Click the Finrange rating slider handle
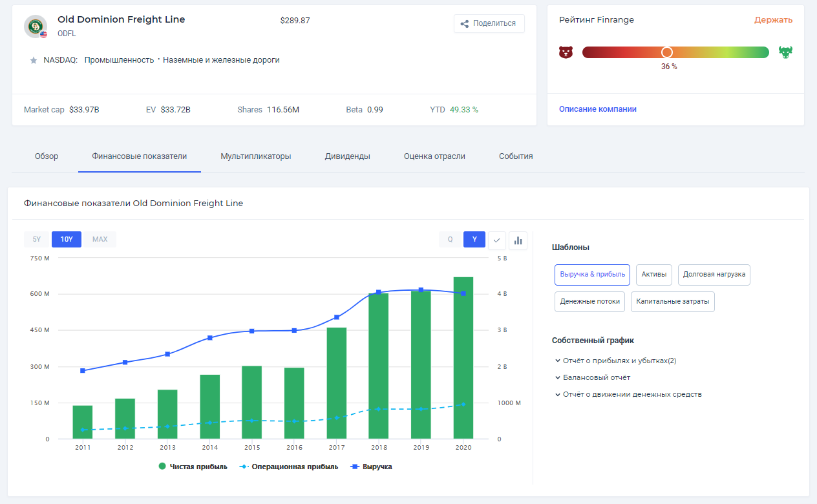 coord(667,52)
